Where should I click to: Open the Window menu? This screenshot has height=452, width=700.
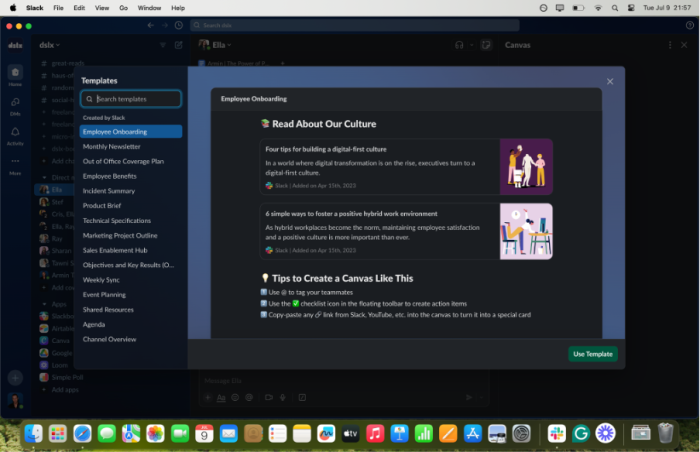pyautogui.click(x=149, y=8)
